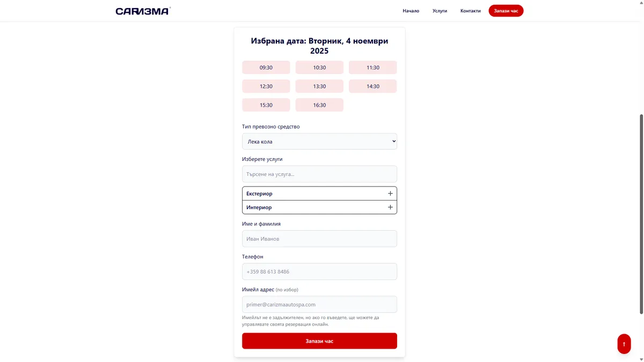Pick the 16:30 time slot
This screenshot has height=362, width=644.
[319, 105]
